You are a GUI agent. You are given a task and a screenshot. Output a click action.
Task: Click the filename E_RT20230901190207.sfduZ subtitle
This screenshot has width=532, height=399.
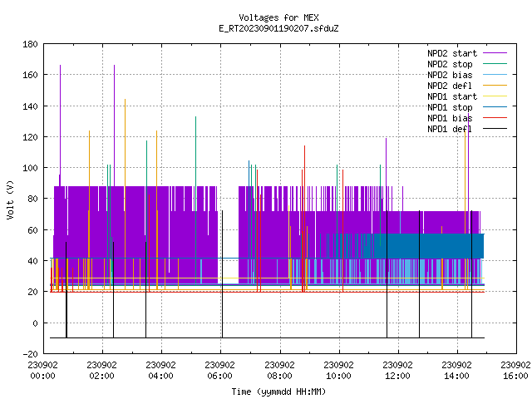pyautogui.click(x=278, y=28)
